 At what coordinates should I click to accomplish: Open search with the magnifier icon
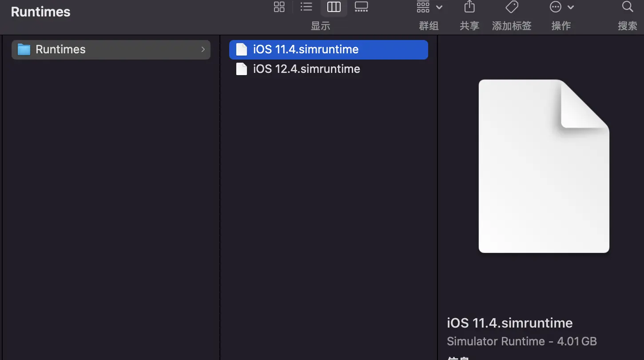click(x=627, y=7)
